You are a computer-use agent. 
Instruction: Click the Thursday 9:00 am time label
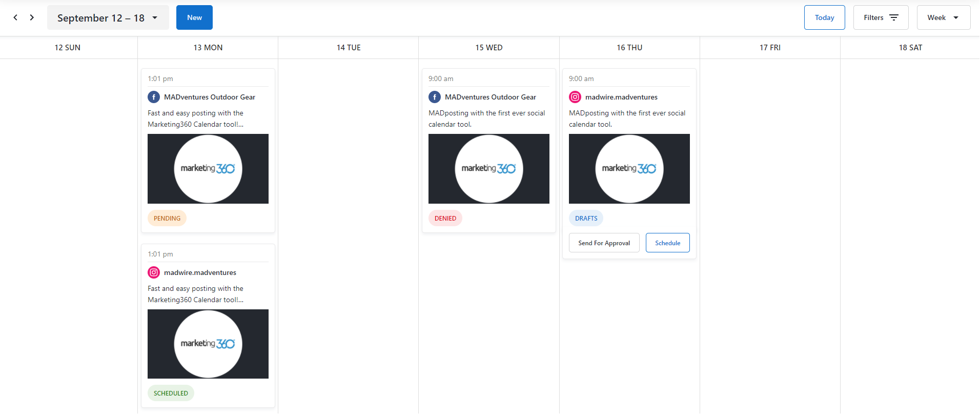click(581, 78)
